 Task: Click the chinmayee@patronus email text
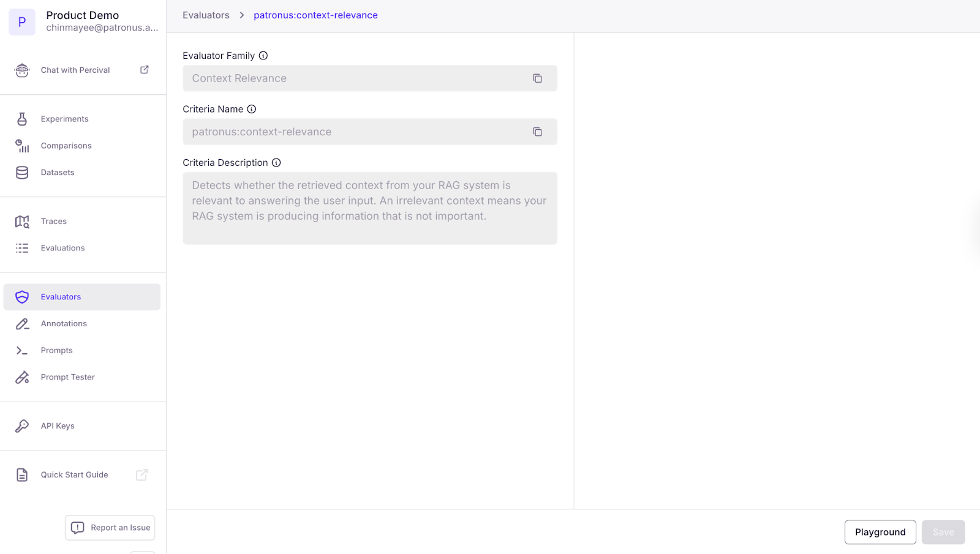[x=102, y=28]
